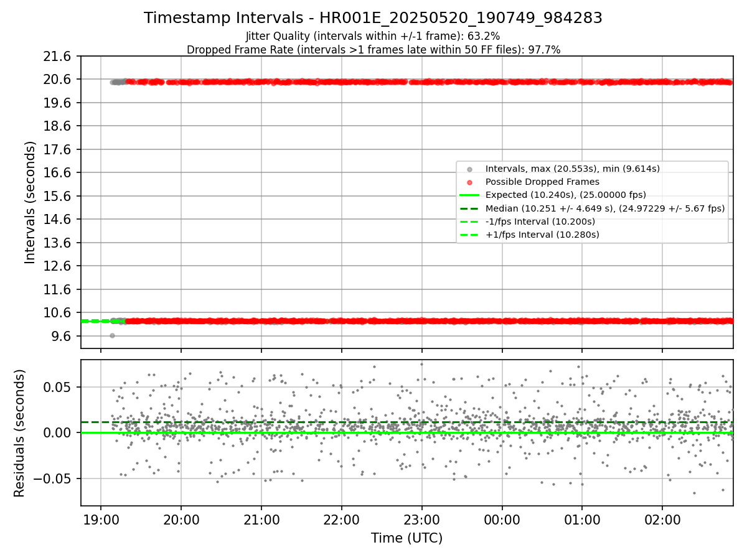Click the y-axis tick label 13.6
The height and width of the screenshot is (560, 747).
point(58,243)
